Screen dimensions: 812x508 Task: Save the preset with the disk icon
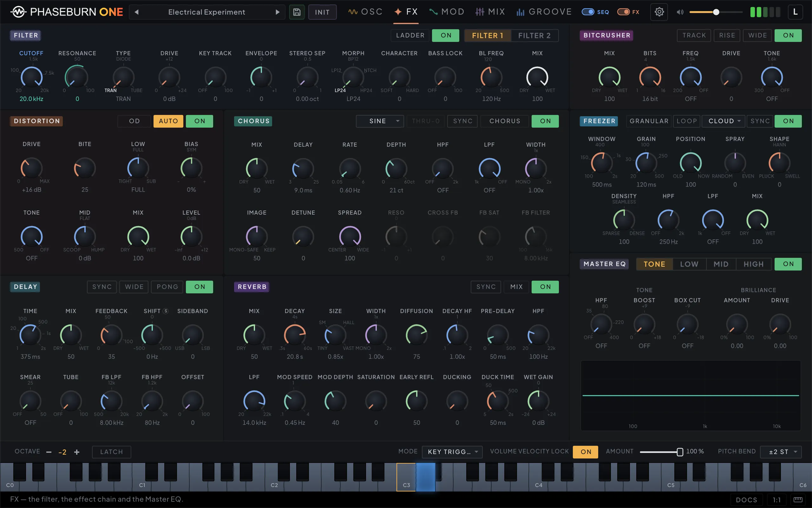pos(297,12)
